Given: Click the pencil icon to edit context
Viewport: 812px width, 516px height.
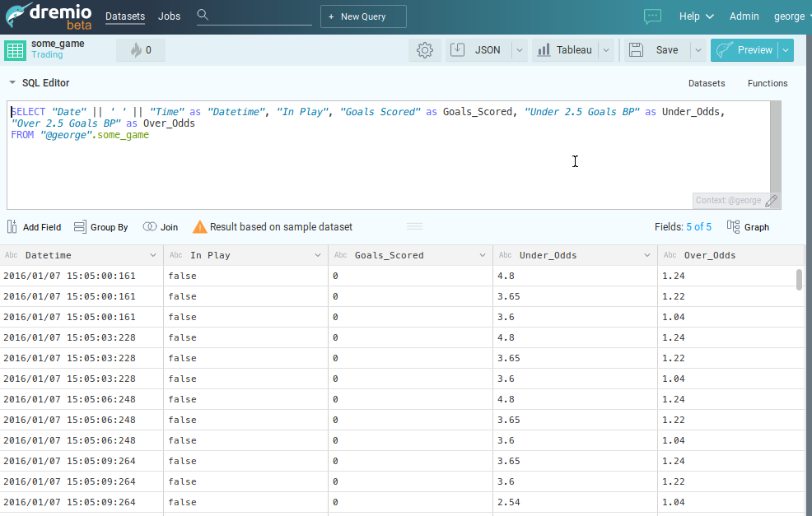Looking at the screenshot, I should [x=771, y=200].
